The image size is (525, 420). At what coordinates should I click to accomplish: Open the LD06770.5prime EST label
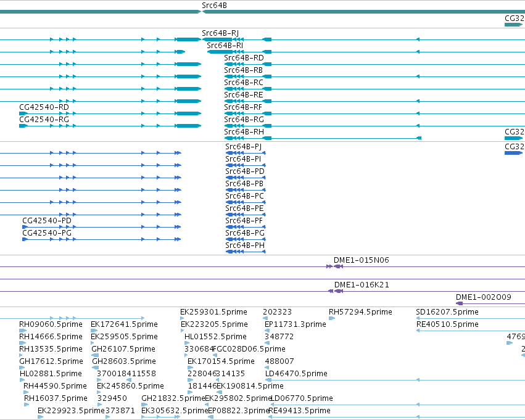click(x=301, y=399)
